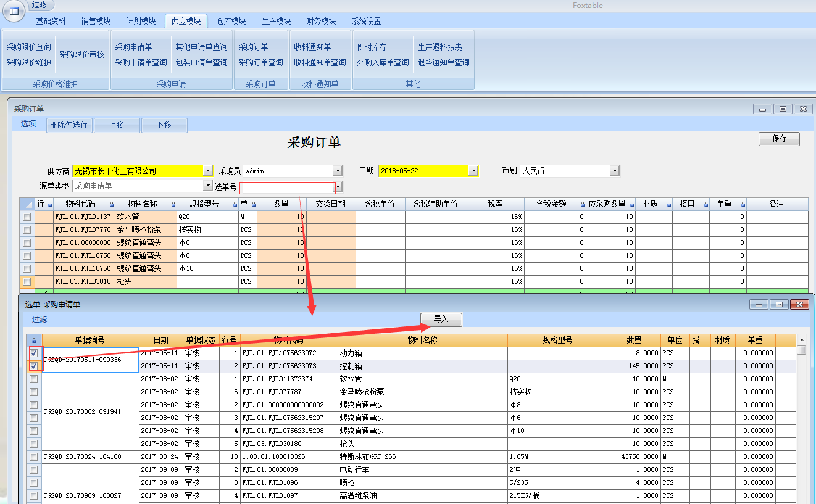The height and width of the screenshot is (504, 816).
Task: Maximize the 选单-采购申请单 dialog
Action: click(x=780, y=305)
